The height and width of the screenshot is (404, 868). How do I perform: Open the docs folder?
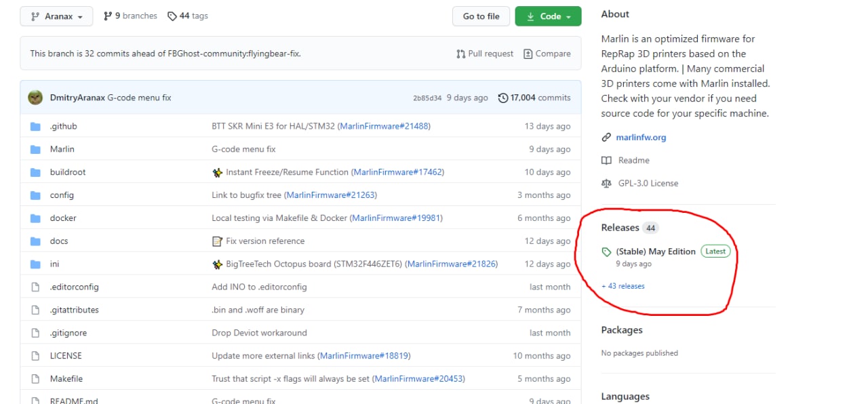[59, 241]
